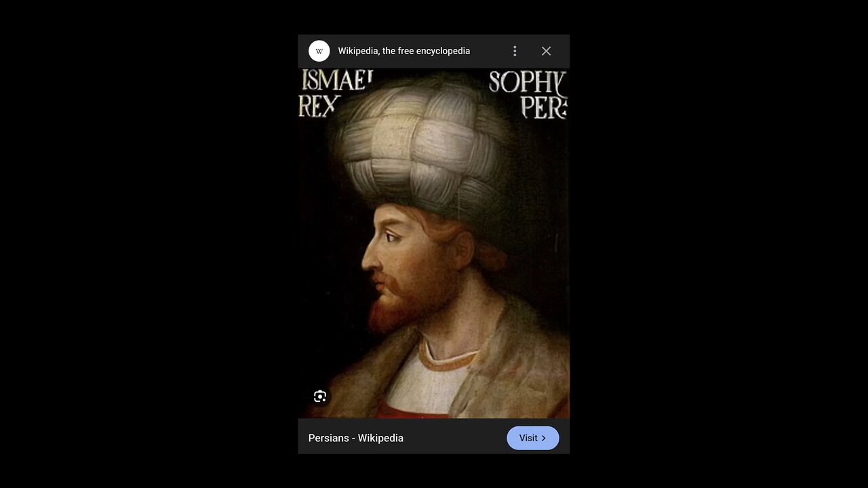Click the Wikipedia logo icon

click(x=319, y=51)
